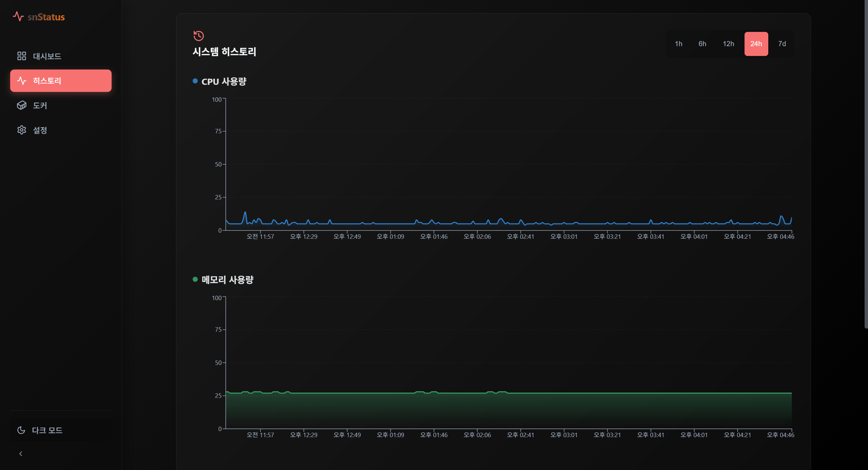Click the Docker cube icon

(22, 105)
